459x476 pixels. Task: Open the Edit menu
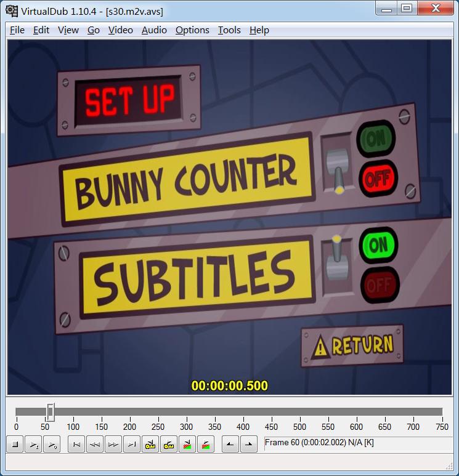[41, 30]
